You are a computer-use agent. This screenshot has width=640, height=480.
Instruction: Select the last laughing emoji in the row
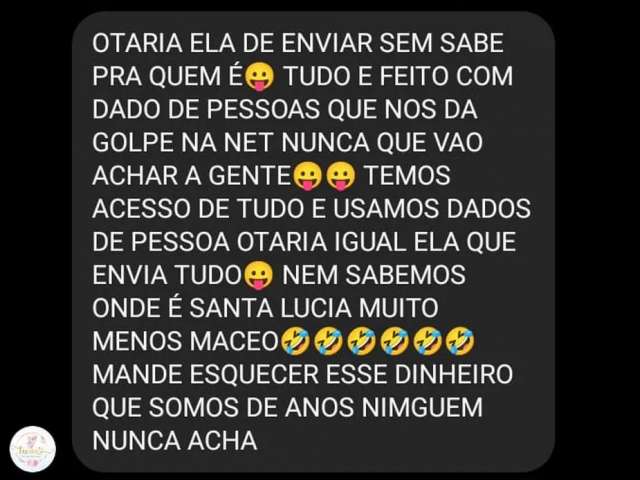[460, 341]
